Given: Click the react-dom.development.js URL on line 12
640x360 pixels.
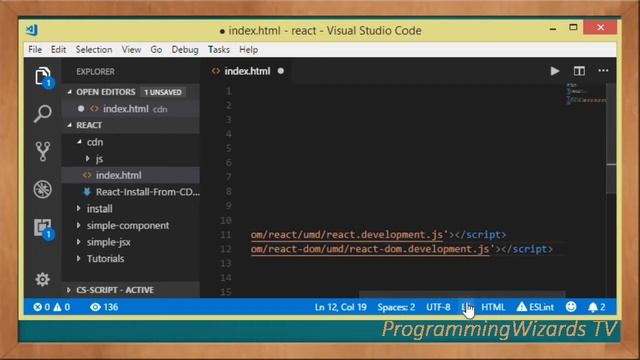Looking at the screenshot, I should click(x=370, y=249).
